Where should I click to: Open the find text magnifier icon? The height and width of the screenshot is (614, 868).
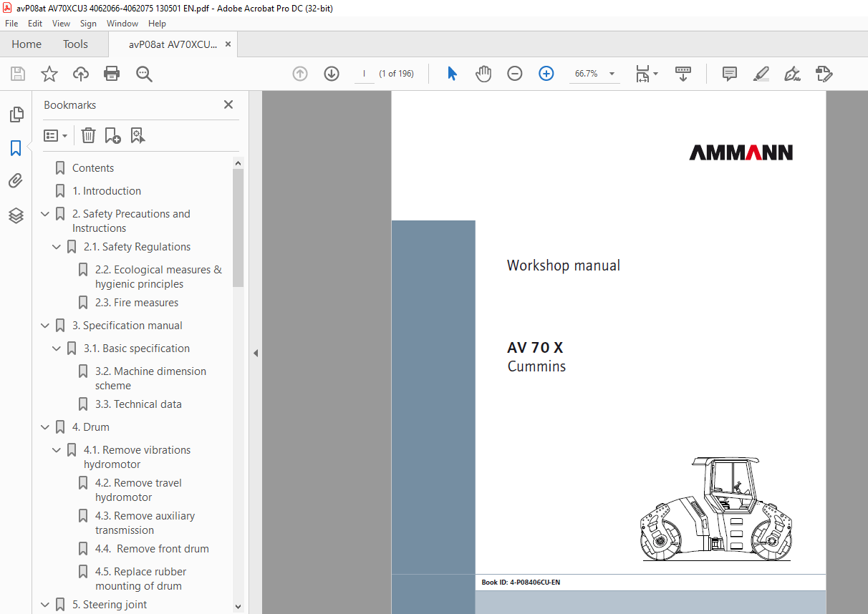point(144,74)
